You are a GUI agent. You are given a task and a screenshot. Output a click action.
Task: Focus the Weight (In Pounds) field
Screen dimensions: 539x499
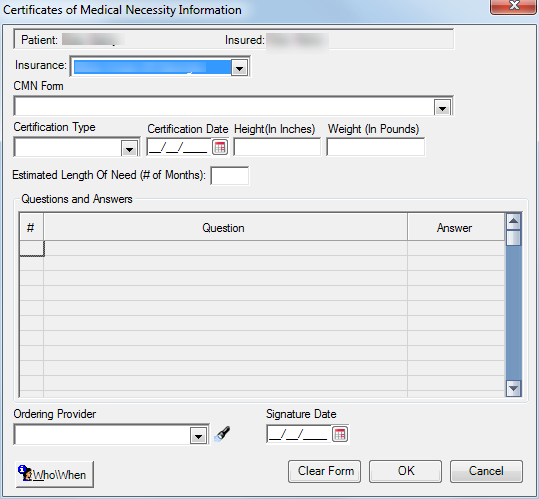(x=376, y=147)
